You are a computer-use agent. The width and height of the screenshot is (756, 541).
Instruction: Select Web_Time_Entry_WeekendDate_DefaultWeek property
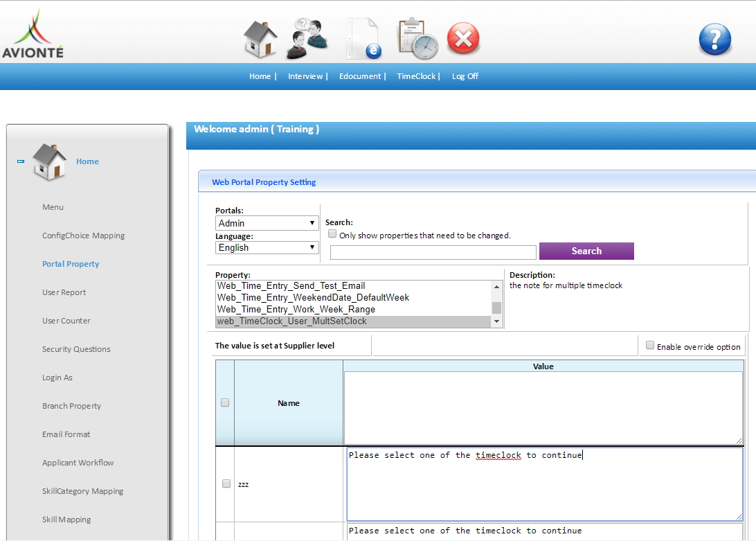[x=353, y=298]
